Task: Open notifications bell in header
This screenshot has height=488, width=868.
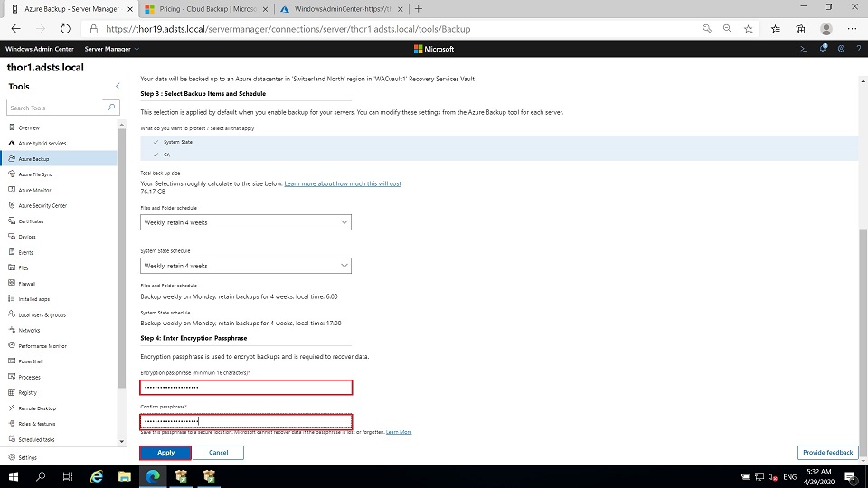Action: click(x=823, y=49)
